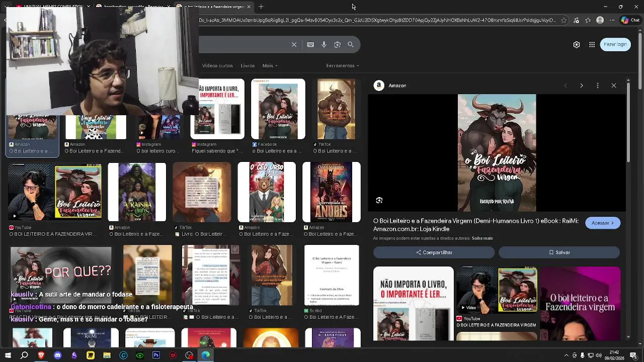Open Microsoft Edge taskbar icon
644x362 pixels.
(205, 355)
